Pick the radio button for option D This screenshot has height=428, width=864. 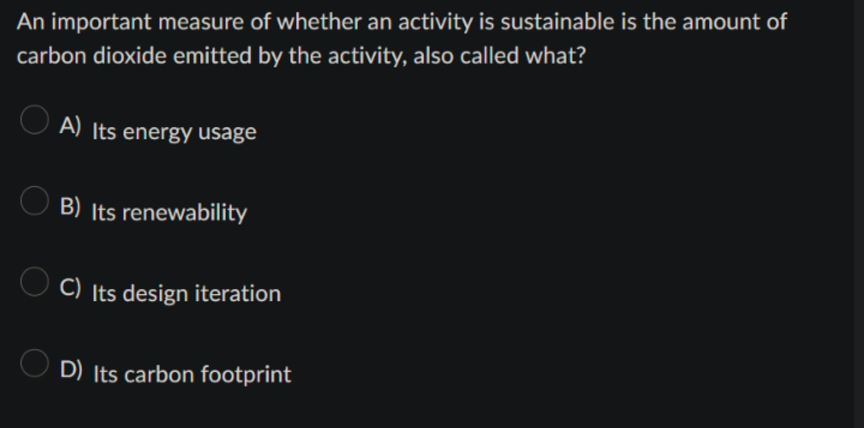pos(34,363)
